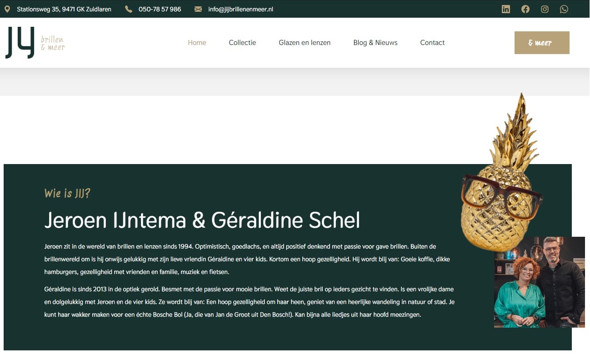Image resolution: width=590 pixels, height=364 pixels.
Task: Click the Stationsweg 35 address link
Action: point(64,9)
